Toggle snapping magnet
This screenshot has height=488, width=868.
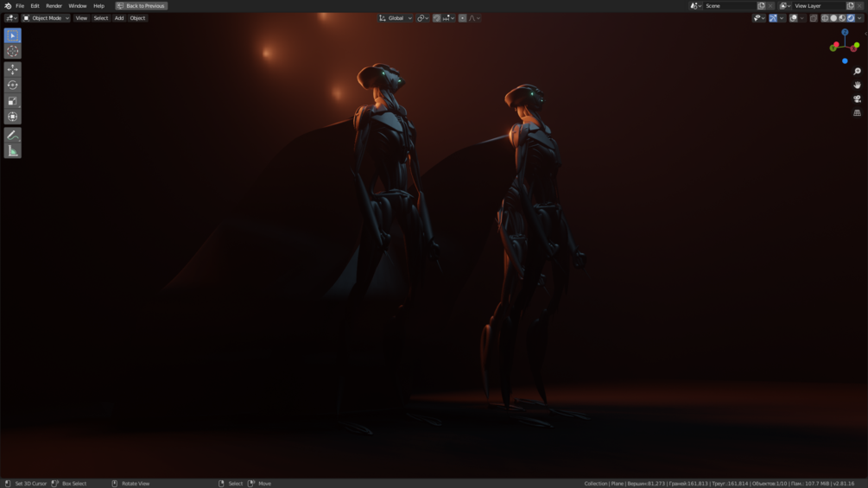tap(437, 18)
